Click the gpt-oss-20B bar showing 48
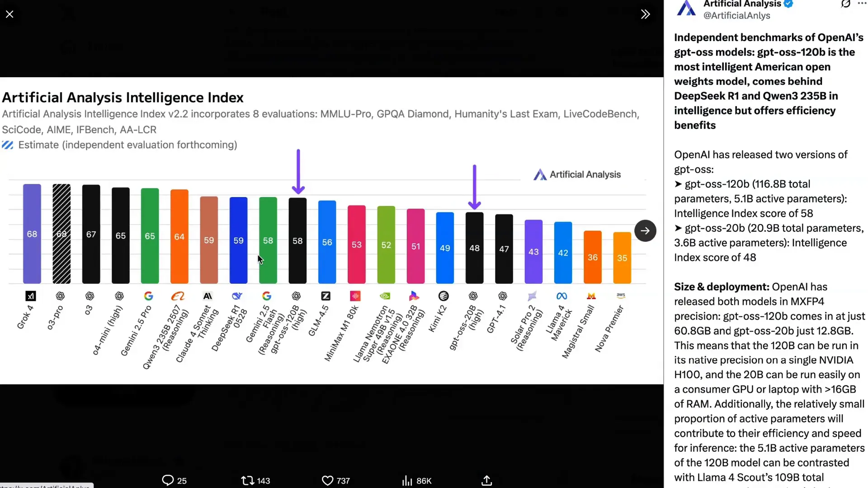 click(x=474, y=248)
